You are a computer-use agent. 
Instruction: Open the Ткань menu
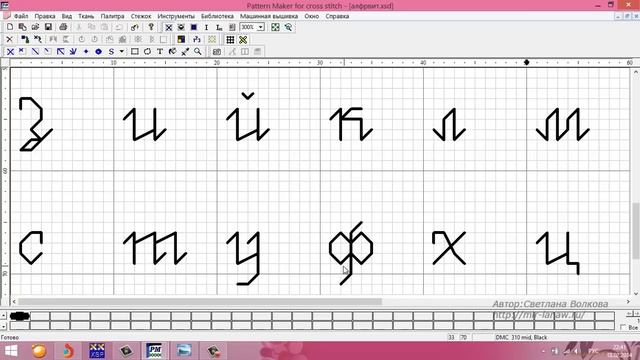pos(86,16)
